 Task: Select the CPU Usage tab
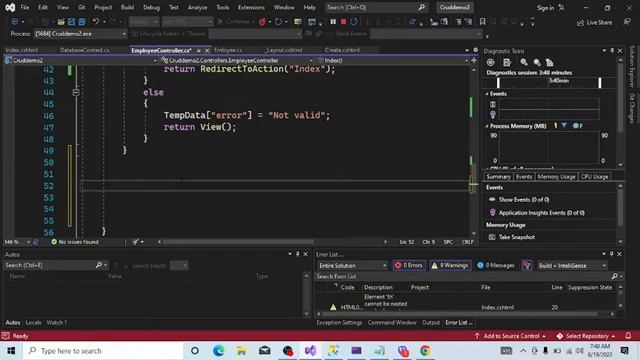(594, 177)
